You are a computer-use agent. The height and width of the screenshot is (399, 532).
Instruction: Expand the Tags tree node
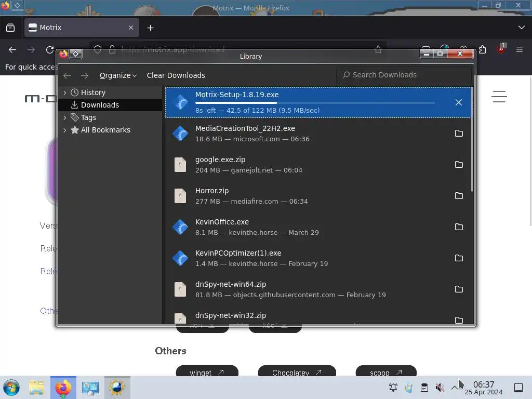64,117
